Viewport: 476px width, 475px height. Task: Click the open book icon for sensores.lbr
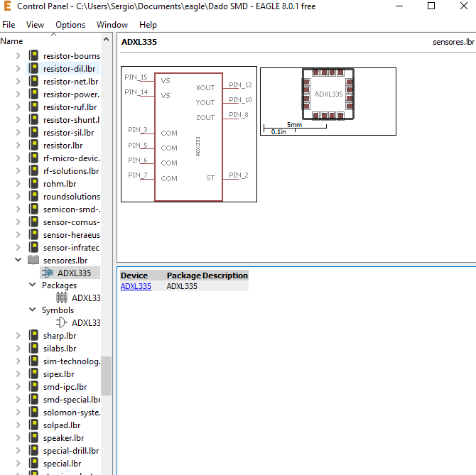tap(33, 261)
